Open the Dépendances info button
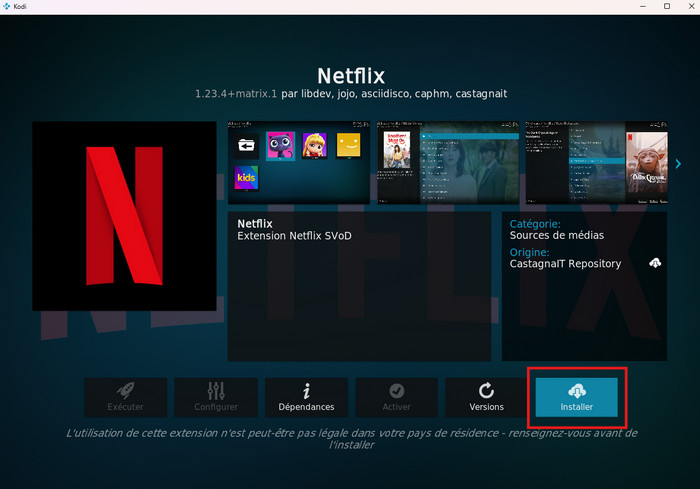This screenshot has width=700, height=489. click(306, 397)
